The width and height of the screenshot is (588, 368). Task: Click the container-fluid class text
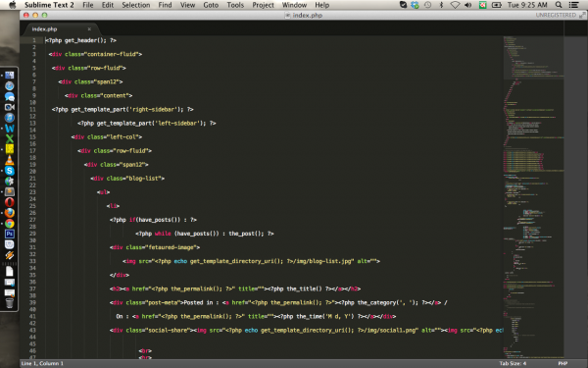coord(112,54)
